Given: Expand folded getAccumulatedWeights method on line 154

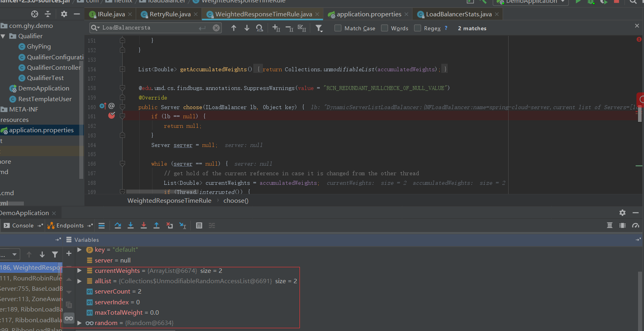Looking at the screenshot, I should [x=122, y=69].
